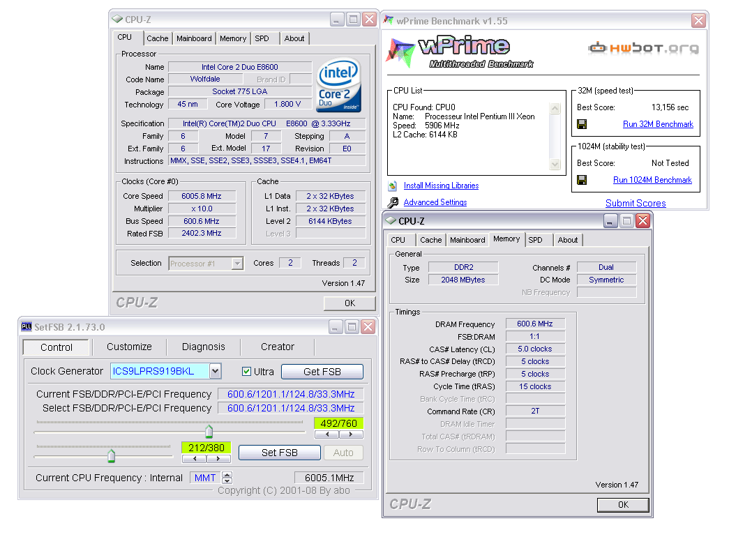Click the Intel Core 2 Duo logo
The image size is (729, 560).
(339, 84)
